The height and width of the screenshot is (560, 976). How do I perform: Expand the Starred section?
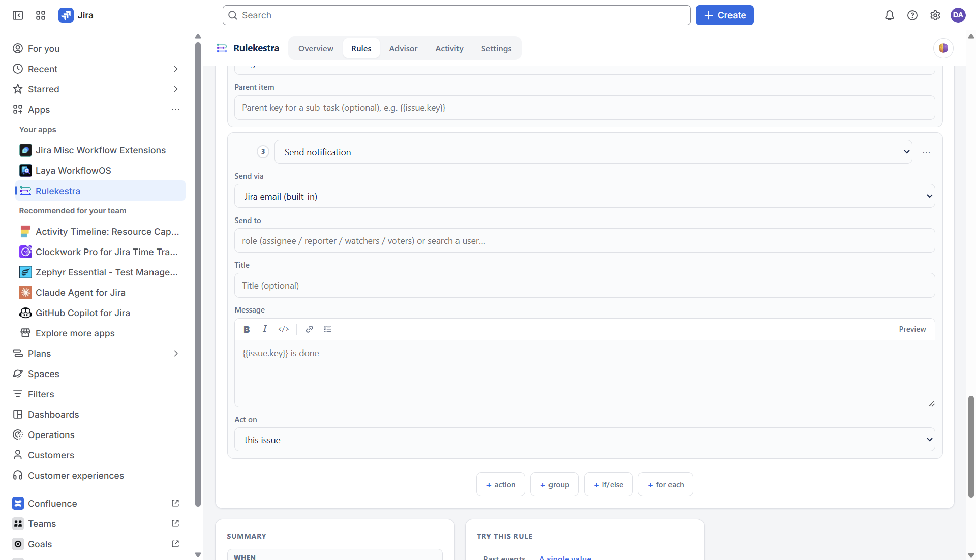(x=176, y=89)
